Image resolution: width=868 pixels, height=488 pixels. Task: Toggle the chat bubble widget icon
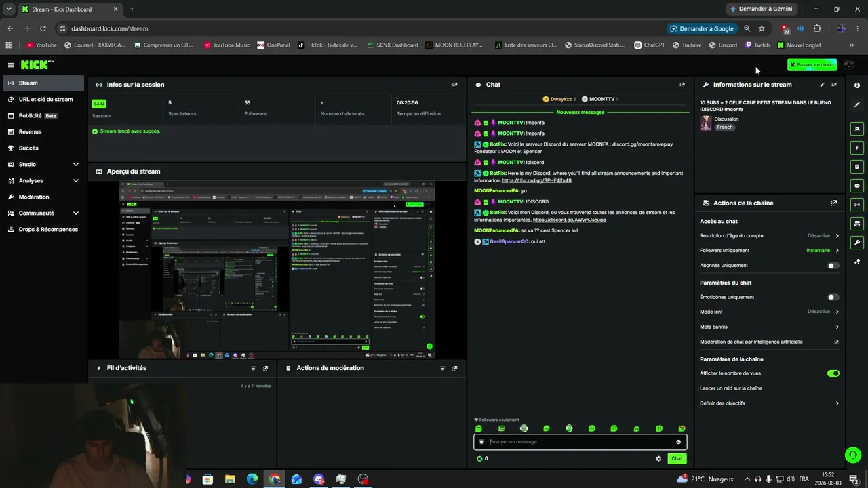coord(857,186)
